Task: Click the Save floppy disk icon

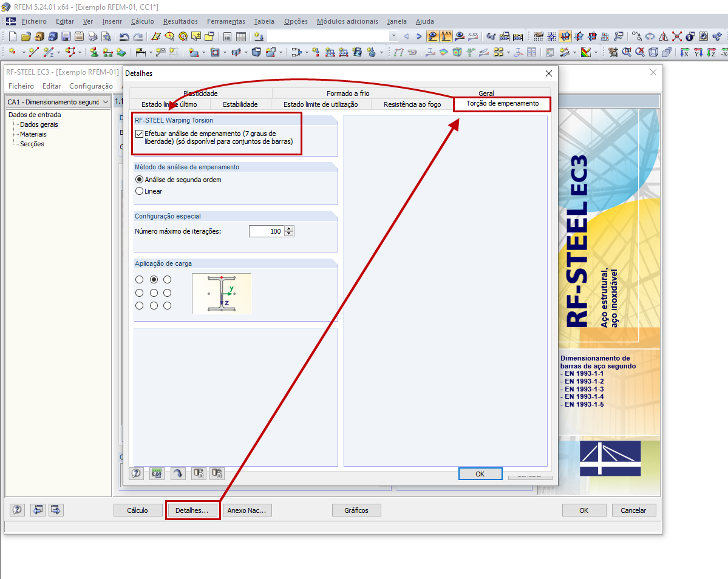Action: [x=66, y=36]
